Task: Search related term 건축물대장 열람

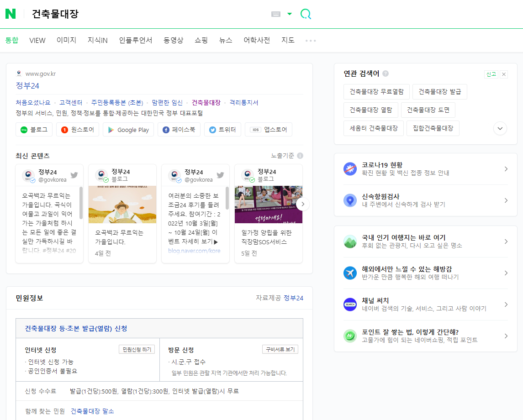Action: pos(371,110)
